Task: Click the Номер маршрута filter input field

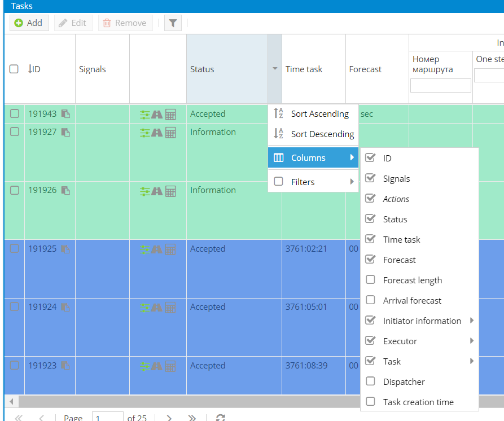Action: point(440,85)
